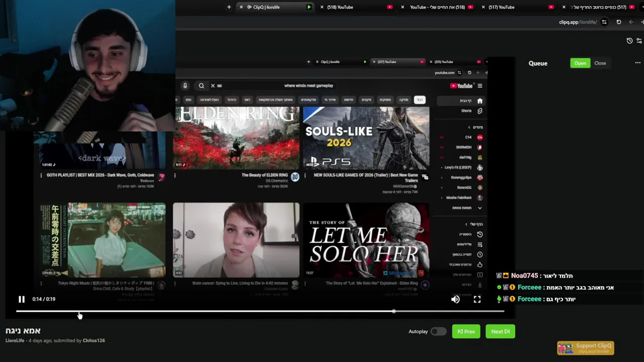The height and width of the screenshot is (362, 644).
Task: Switch to the את החיים שלי YouTube tab
Action: (438, 7)
